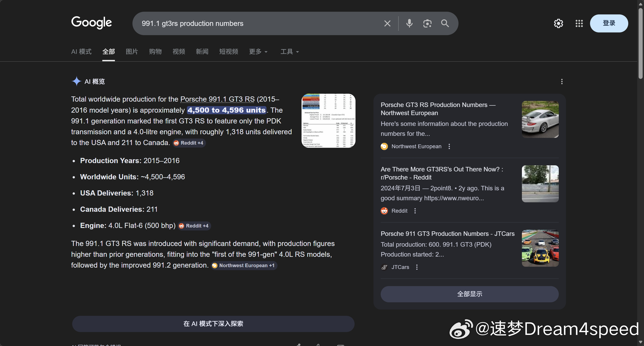Open Porsche 991.1 GT3 RS link
Image resolution: width=644 pixels, height=346 pixels.
point(217,99)
